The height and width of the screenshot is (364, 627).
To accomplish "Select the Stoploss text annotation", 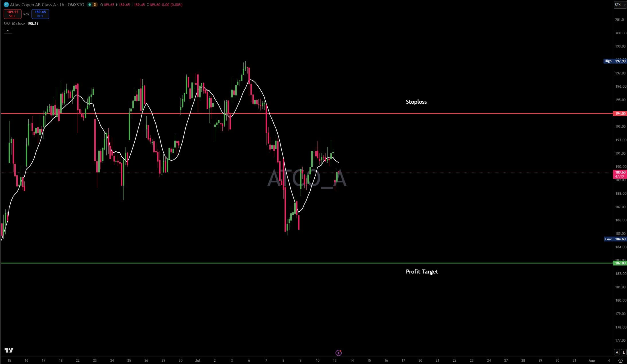I will click(416, 102).
